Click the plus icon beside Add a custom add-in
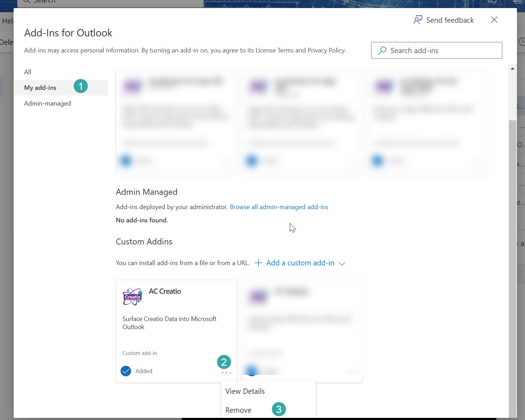 (x=258, y=263)
